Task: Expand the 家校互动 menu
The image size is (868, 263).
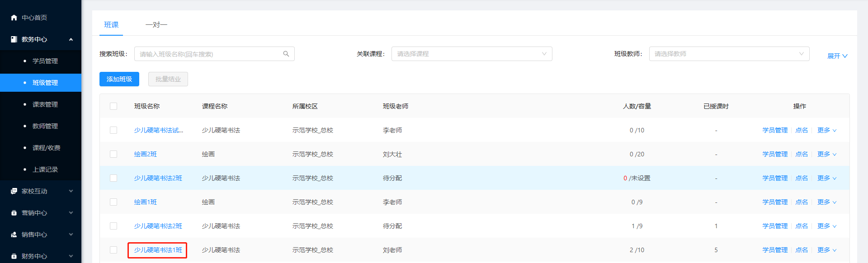Action: click(x=71, y=191)
